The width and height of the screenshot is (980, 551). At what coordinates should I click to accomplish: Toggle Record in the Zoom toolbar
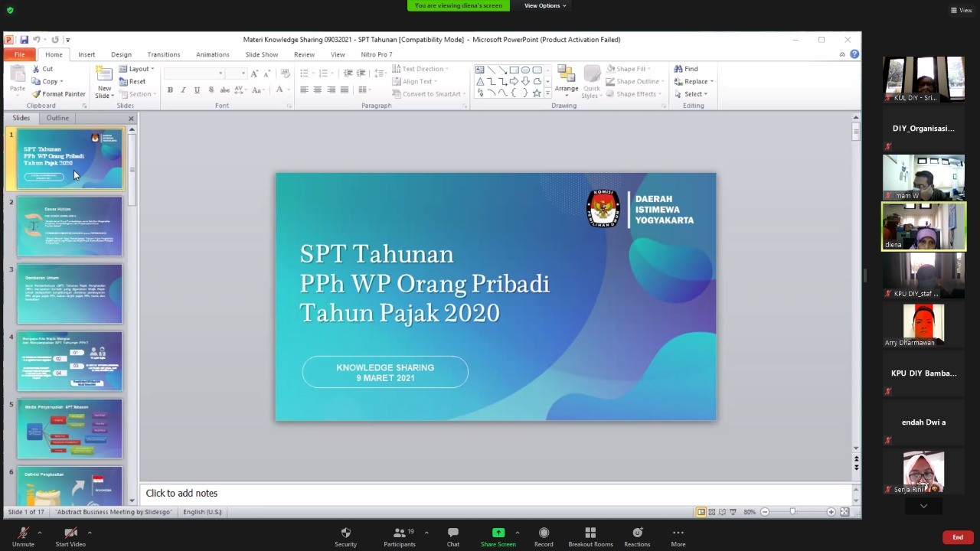pos(544,536)
